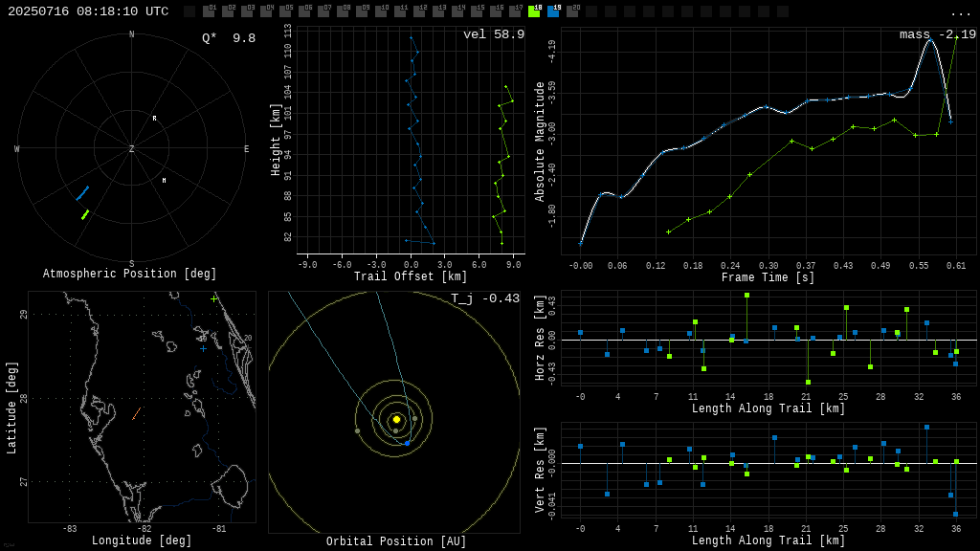Click the Orbital Position [AU] label
The image size is (980, 551).
396,541
